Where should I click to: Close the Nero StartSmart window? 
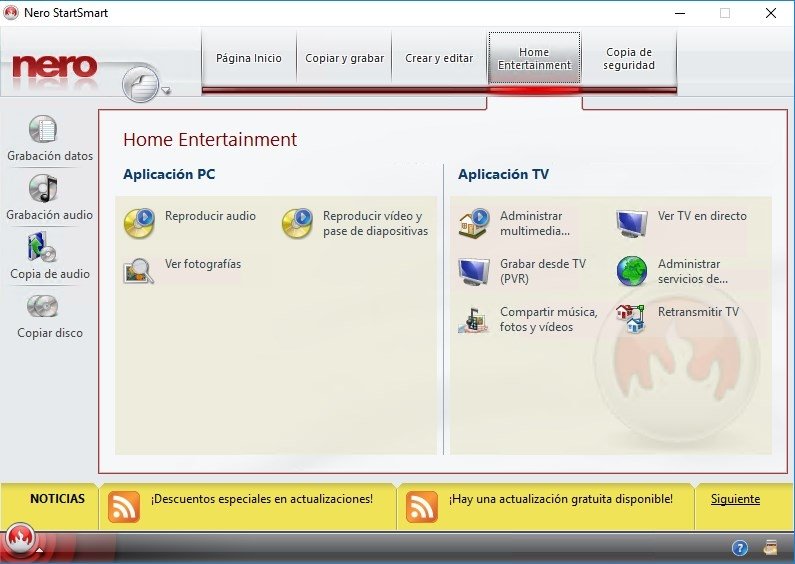click(771, 13)
